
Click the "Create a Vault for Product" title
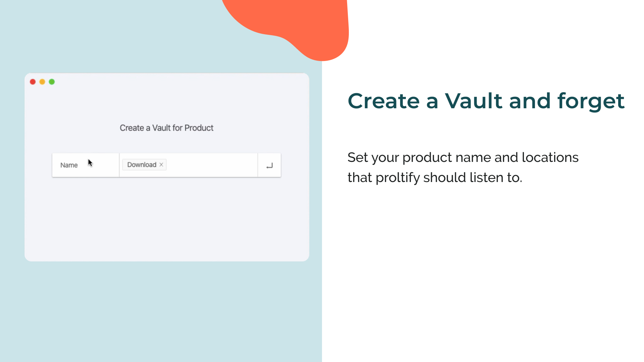pos(166,128)
